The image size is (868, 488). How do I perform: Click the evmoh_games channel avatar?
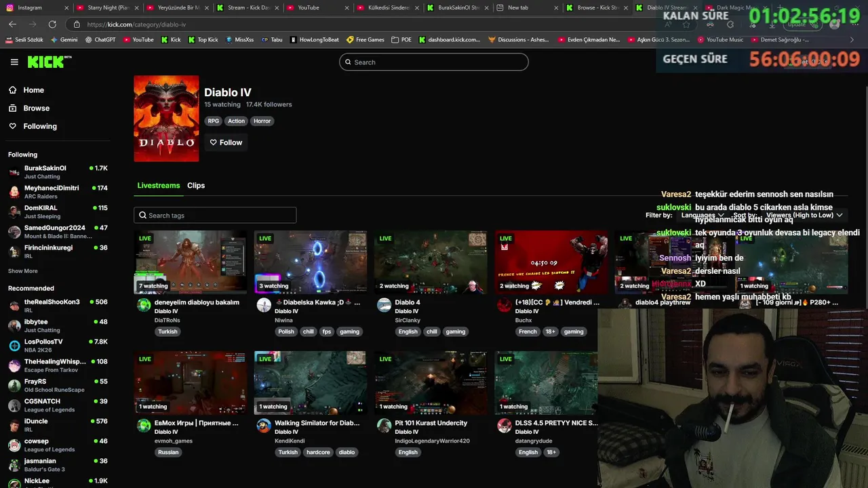(x=144, y=426)
